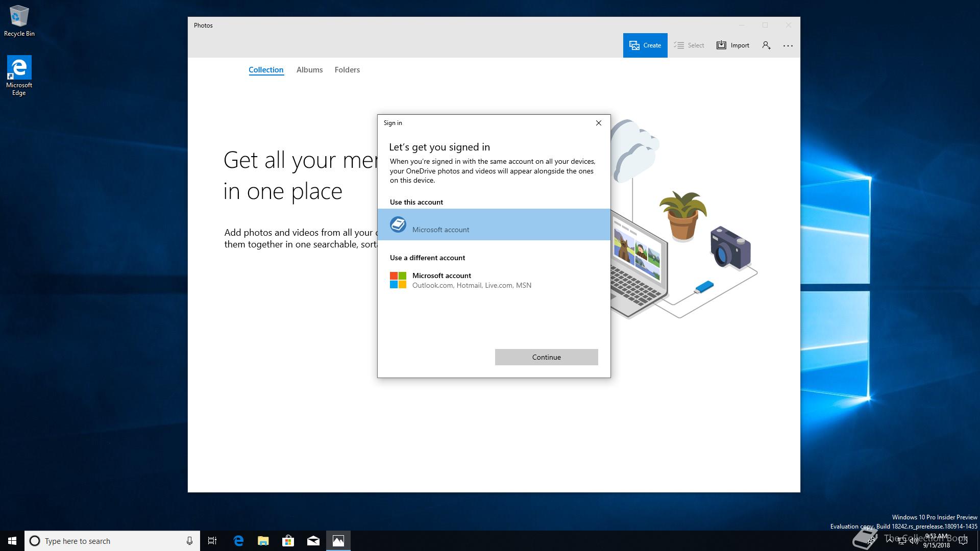The height and width of the screenshot is (551, 980).
Task: Launch Microsoft Edge from taskbar
Action: click(x=238, y=541)
